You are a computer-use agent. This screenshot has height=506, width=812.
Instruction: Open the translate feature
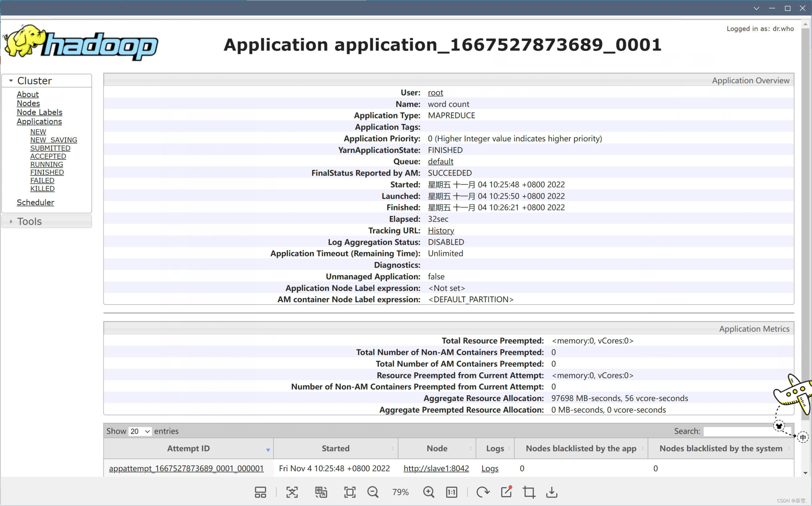point(321,492)
